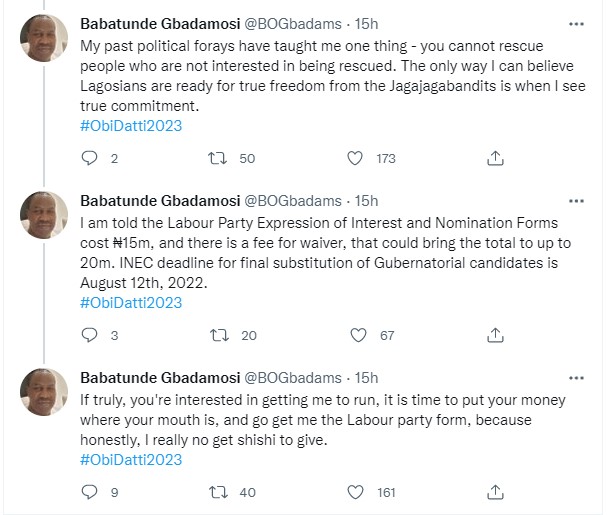The width and height of the screenshot is (615, 515).
Task: Click the profile avatar on the second tweet
Action: 45,214
